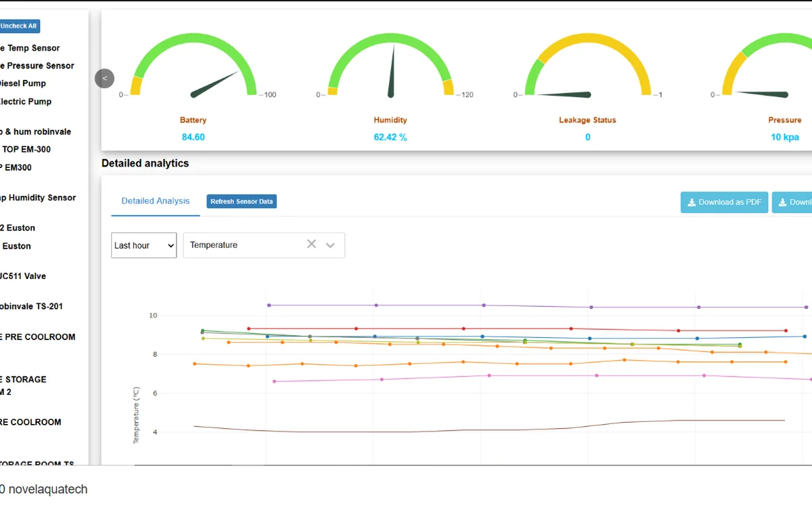Click the pink temperature line in chart
Screen dimensions: 812x508
coord(541,375)
